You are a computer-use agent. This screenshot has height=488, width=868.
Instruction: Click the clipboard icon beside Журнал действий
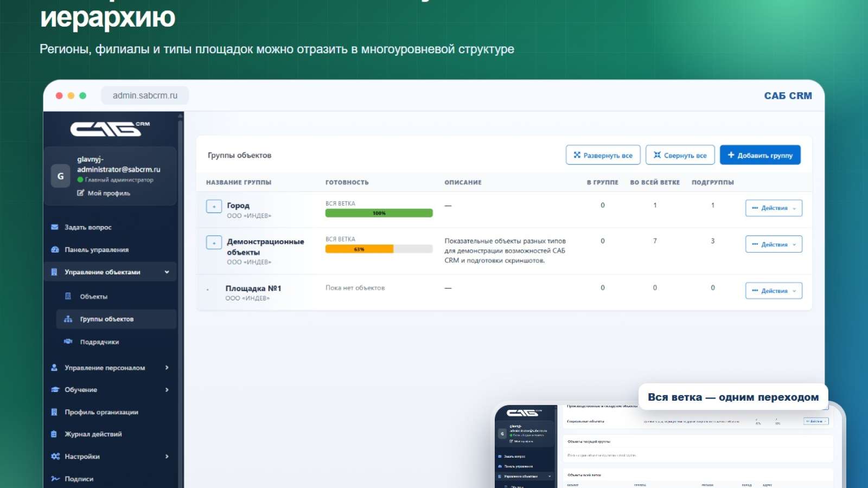coord(54,434)
